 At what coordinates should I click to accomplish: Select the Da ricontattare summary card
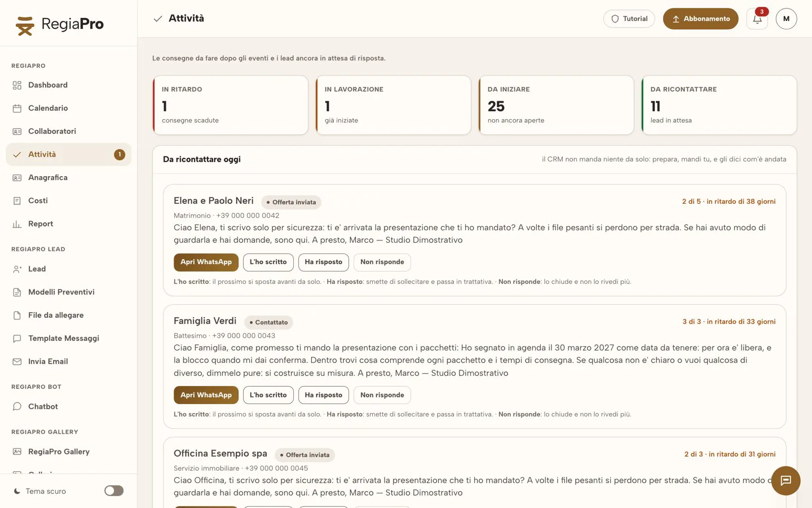tap(719, 106)
